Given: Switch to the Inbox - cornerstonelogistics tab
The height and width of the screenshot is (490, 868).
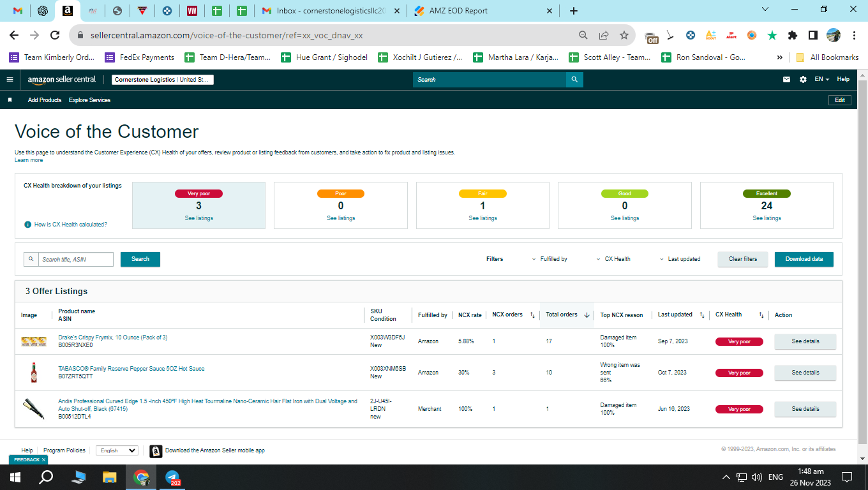Looking at the screenshot, I should (x=331, y=11).
